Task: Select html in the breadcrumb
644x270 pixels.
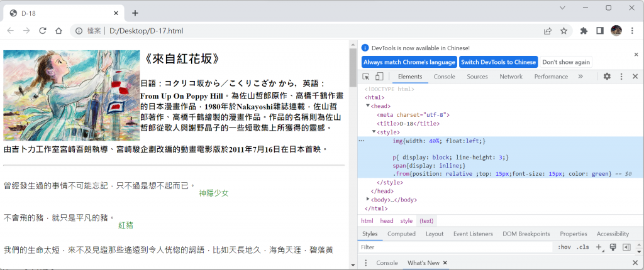Action: 367,221
